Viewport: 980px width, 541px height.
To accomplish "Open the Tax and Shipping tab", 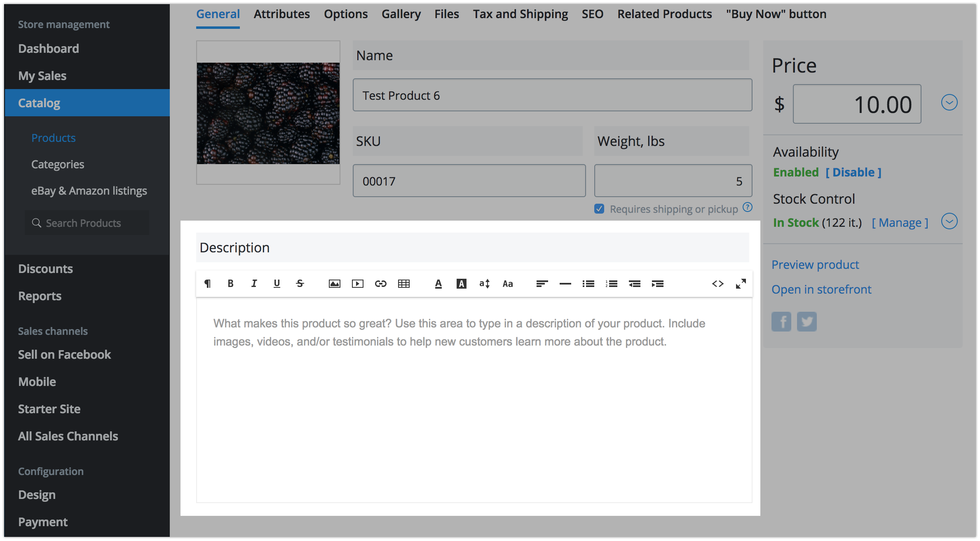I will pos(520,14).
